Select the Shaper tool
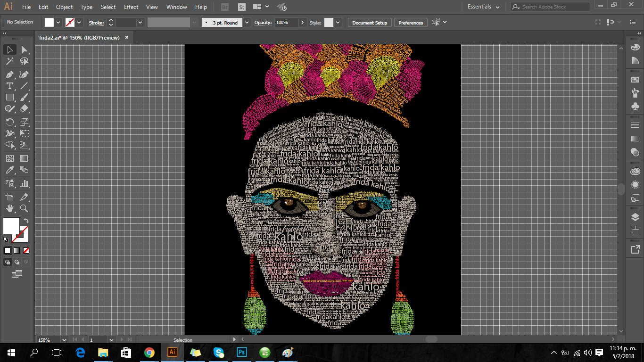Image resolution: width=644 pixels, height=362 pixels. click(x=9, y=108)
